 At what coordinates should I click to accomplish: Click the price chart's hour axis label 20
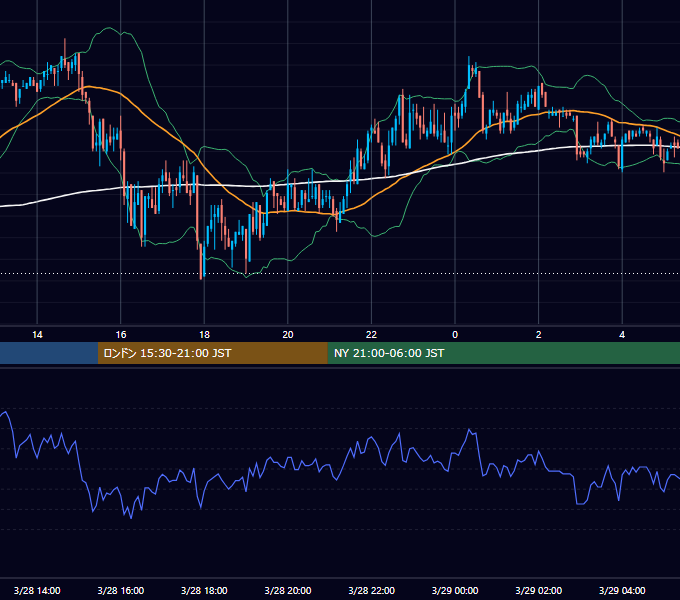288,335
